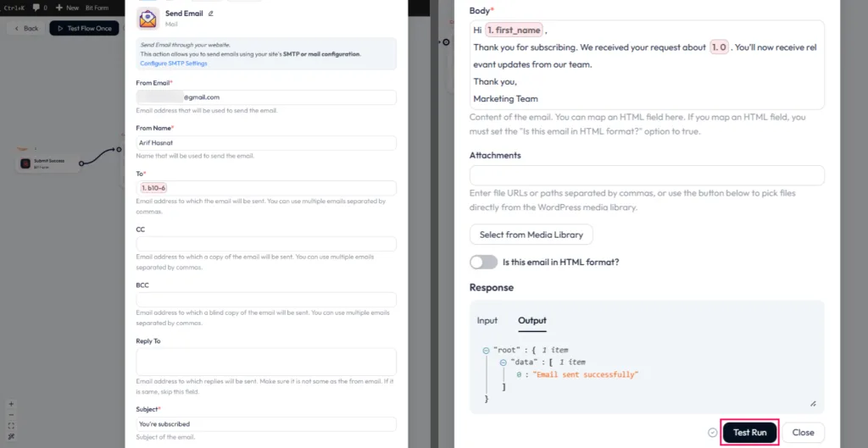Viewport: 868px width, 448px height.
Task: Click the From Email input field
Action: (x=266, y=97)
